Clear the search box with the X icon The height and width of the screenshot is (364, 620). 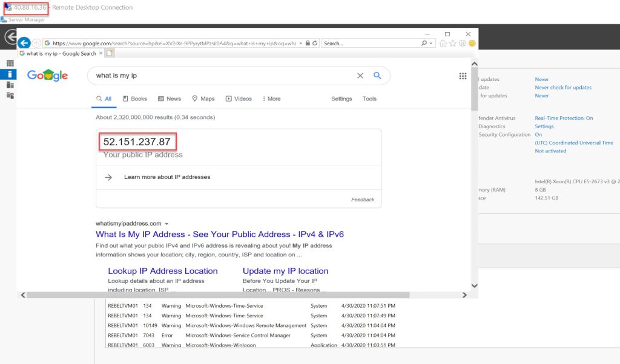[x=360, y=76]
